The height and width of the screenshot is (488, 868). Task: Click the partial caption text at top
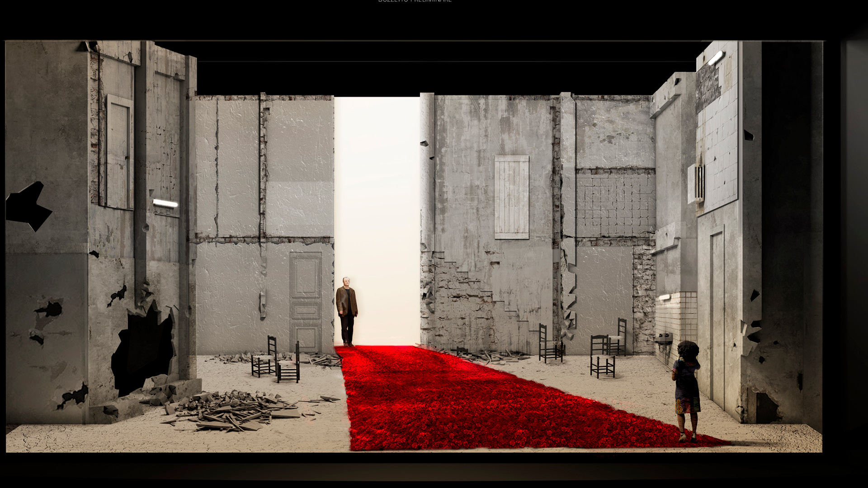[x=415, y=1]
